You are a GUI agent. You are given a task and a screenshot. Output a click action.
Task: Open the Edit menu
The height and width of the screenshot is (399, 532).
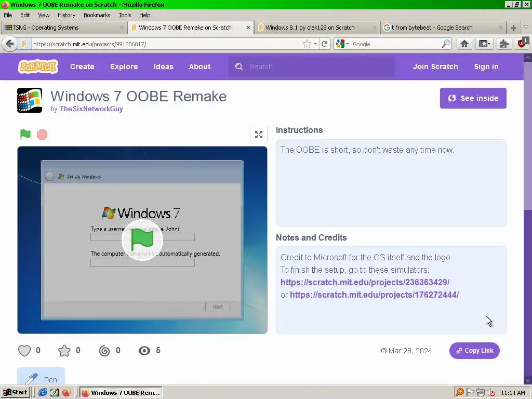pos(25,15)
